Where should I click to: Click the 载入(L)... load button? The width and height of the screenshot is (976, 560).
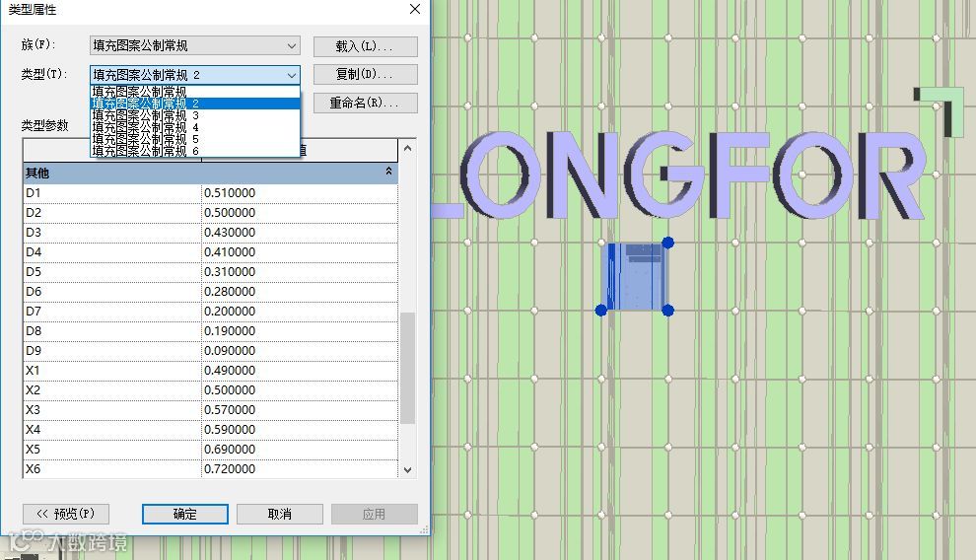(x=366, y=46)
